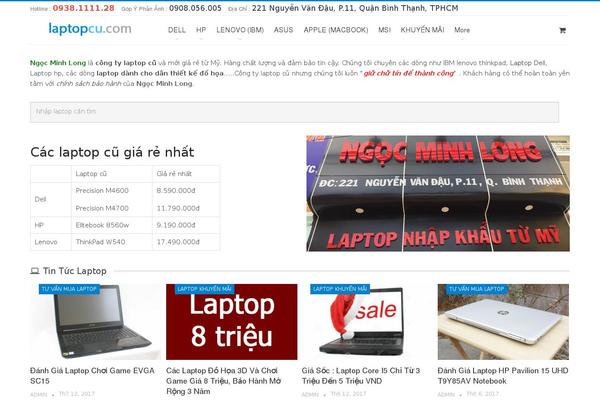
Task: Open the EVGA SC15 laptop thumbnail
Action: click(x=95, y=322)
